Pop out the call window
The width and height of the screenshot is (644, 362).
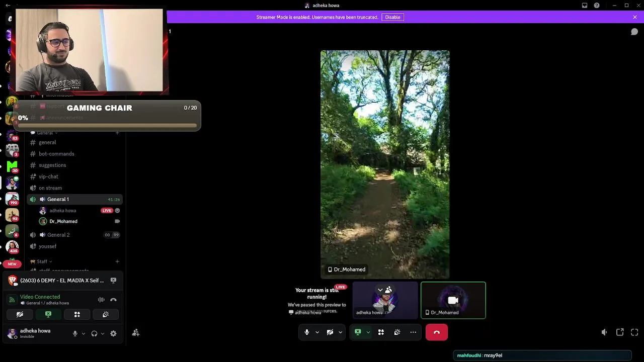point(620,332)
